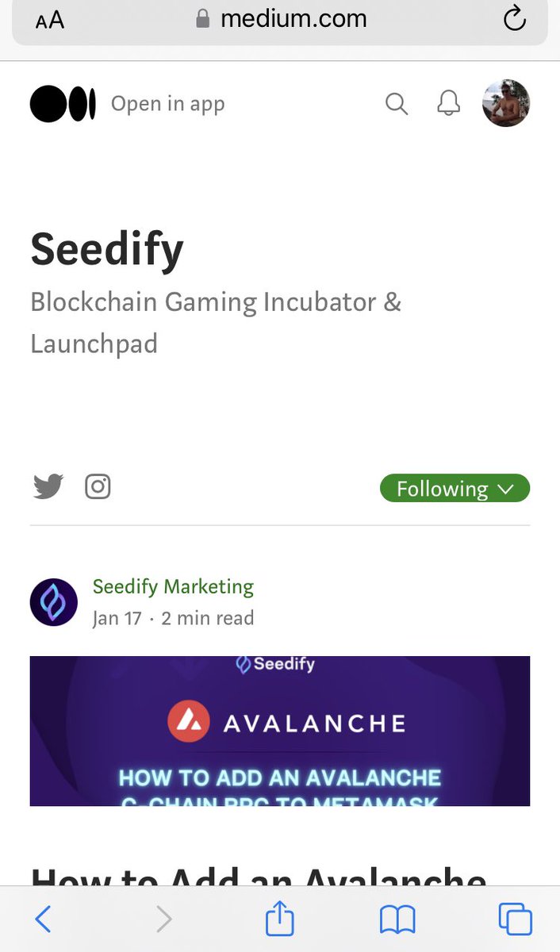Open Seedify's Instagram icon

coord(98,486)
